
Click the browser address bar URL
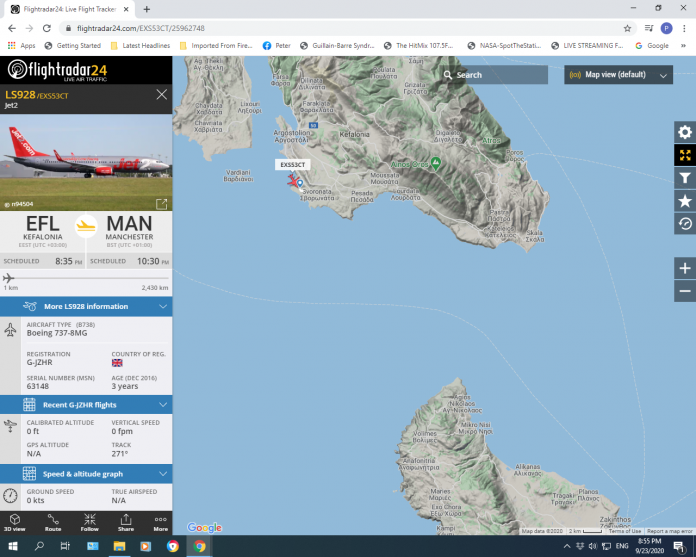click(x=141, y=28)
